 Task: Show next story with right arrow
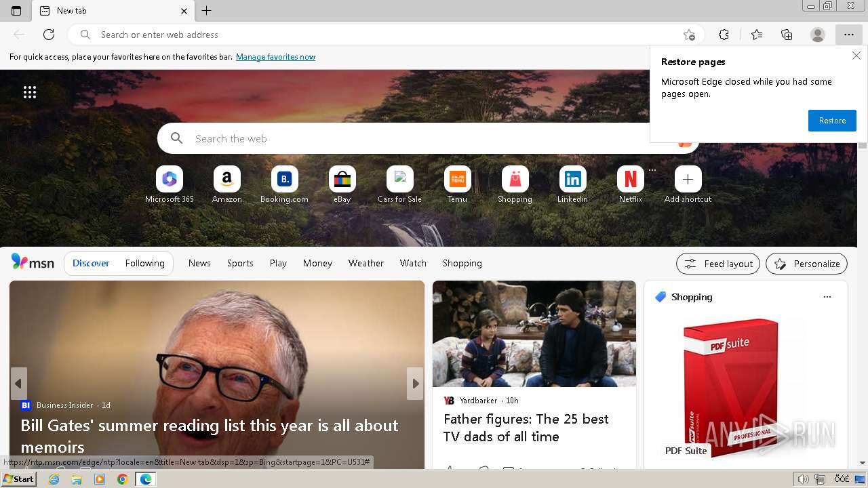pyautogui.click(x=415, y=384)
